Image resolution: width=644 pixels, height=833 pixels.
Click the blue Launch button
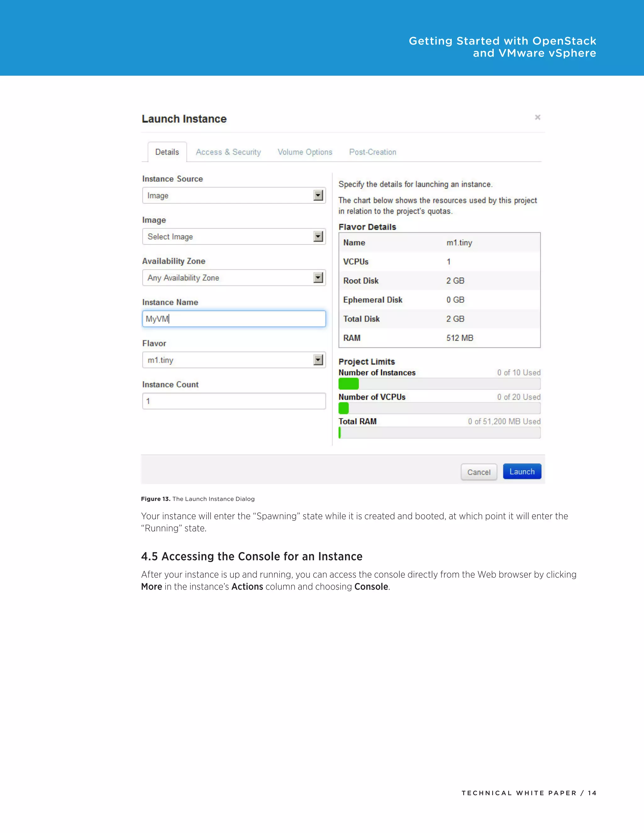pos(522,472)
